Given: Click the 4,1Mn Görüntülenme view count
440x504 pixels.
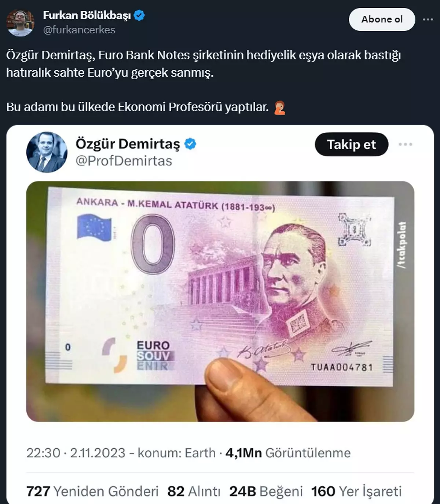Looking at the screenshot, I should [288, 453].
